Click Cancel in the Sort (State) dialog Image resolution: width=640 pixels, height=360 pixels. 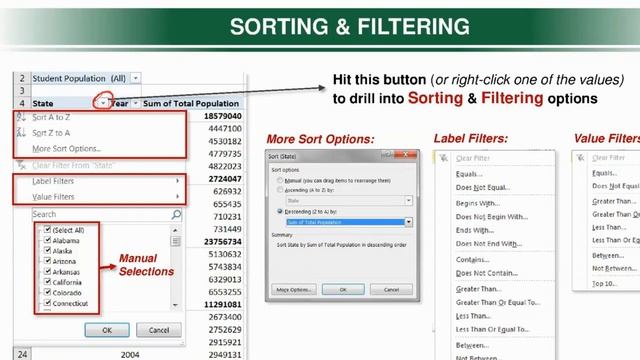pyautogui.click(x=391, y=289)
